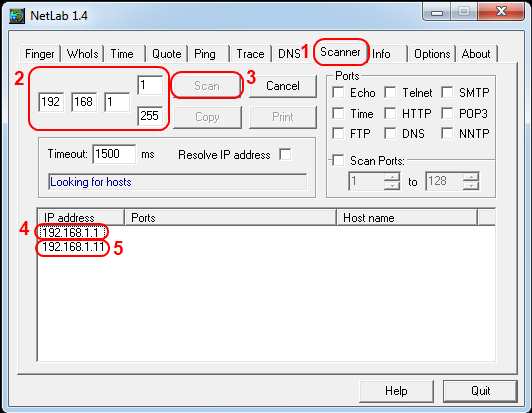Click the end port field showing 128
Image resolution: width=532 pixels, height=413 pixels.
point(444,181)
